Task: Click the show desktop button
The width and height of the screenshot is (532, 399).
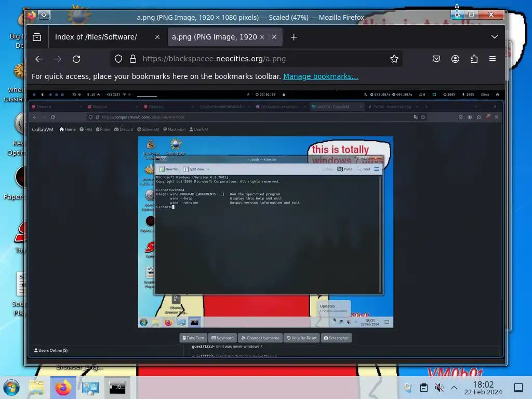Action: coord(518,388)
